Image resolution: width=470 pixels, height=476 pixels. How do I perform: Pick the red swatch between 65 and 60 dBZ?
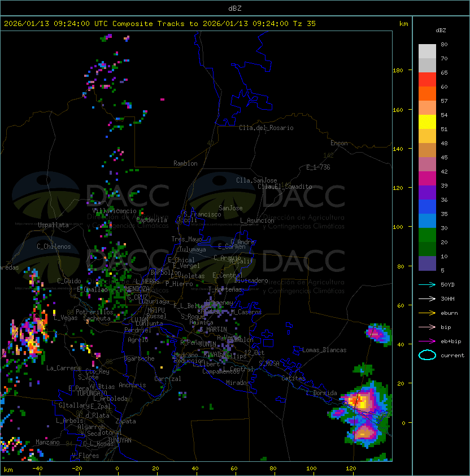click(427, 80)
